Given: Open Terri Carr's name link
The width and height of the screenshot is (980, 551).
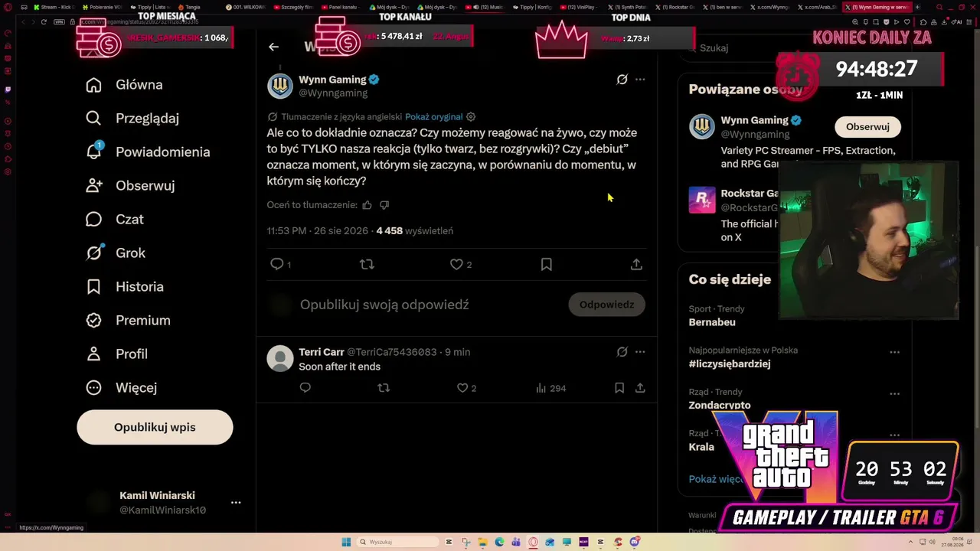Looking at the screenshot, I should (322, 352).
